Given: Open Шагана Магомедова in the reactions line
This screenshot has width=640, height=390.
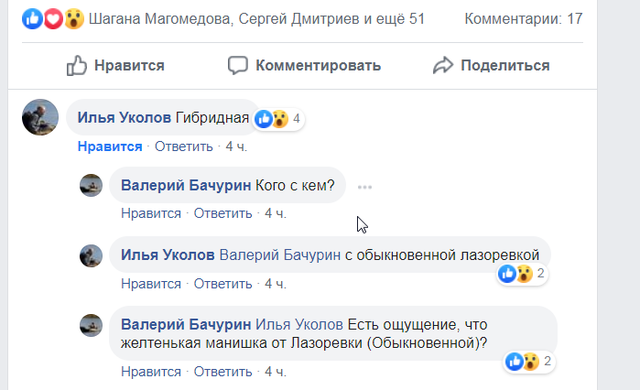Looking at the screenshot, I should (x=160, y=19).
